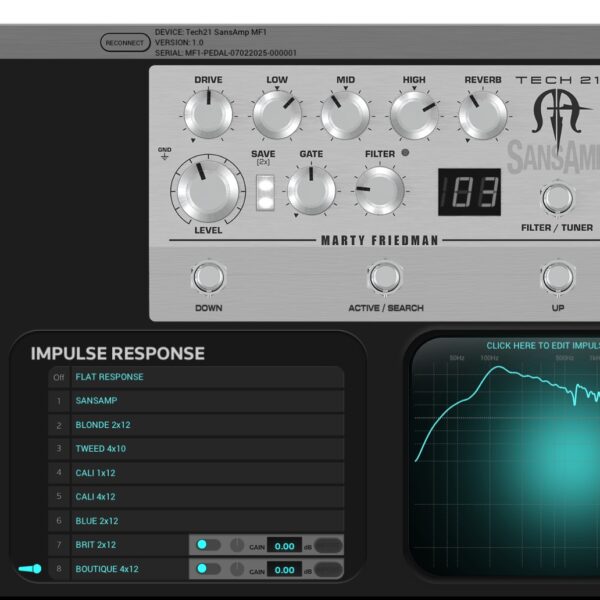Click the ACTIVE / SEARCH footswitch
The height and width of the screenshot is (600, 600).
pyautogui.click(x=385, y=277)
